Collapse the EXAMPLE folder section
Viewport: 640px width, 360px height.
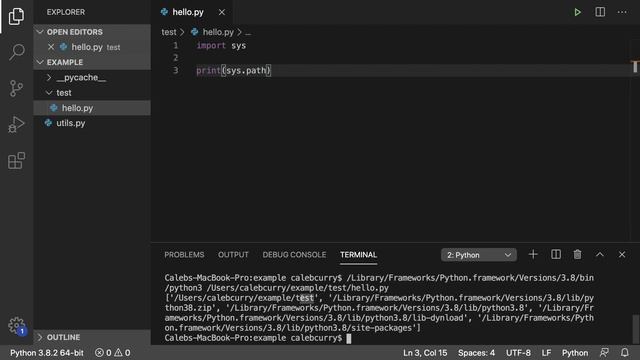pyautogui.click(x=40, y=62)
